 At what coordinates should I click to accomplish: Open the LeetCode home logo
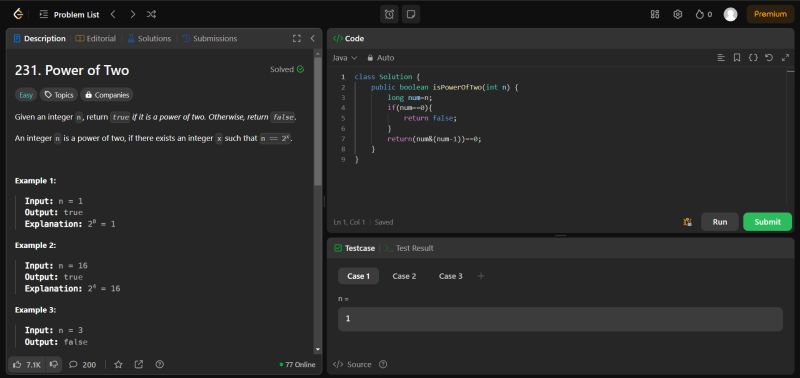[x=18, y=14]
